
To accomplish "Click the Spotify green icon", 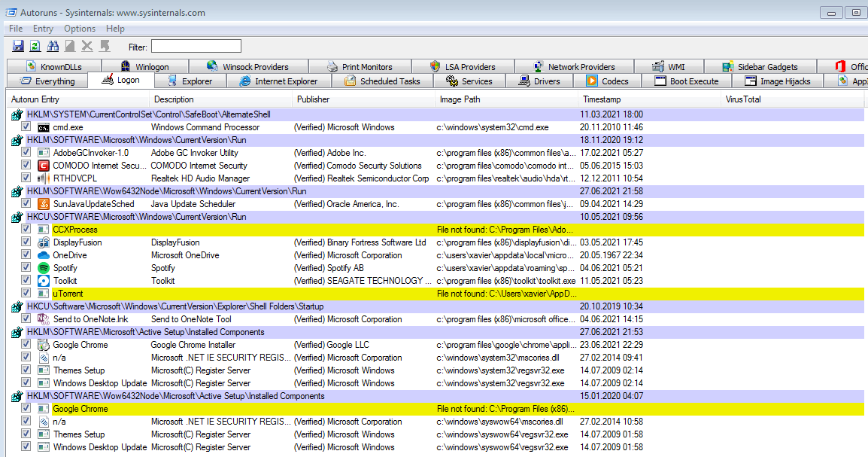I will (x=43, y=268).
